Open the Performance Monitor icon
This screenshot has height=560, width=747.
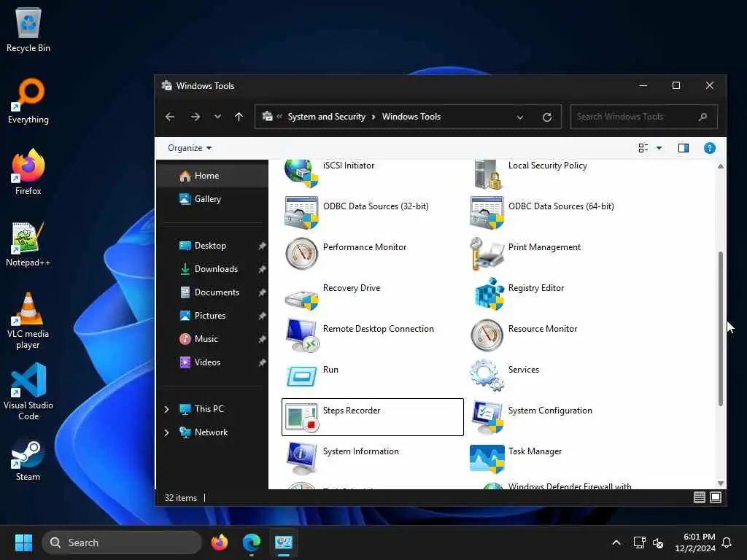coord(301,253)
